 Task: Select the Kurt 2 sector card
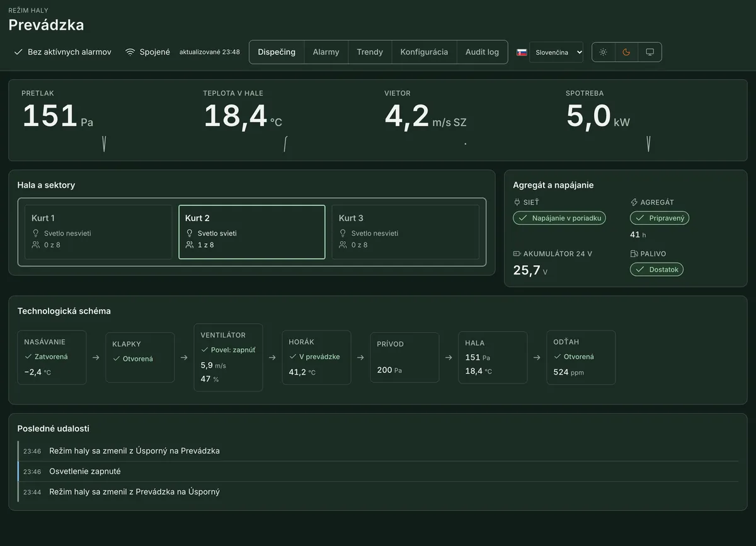pyautogui.click(x=252, y=232)
